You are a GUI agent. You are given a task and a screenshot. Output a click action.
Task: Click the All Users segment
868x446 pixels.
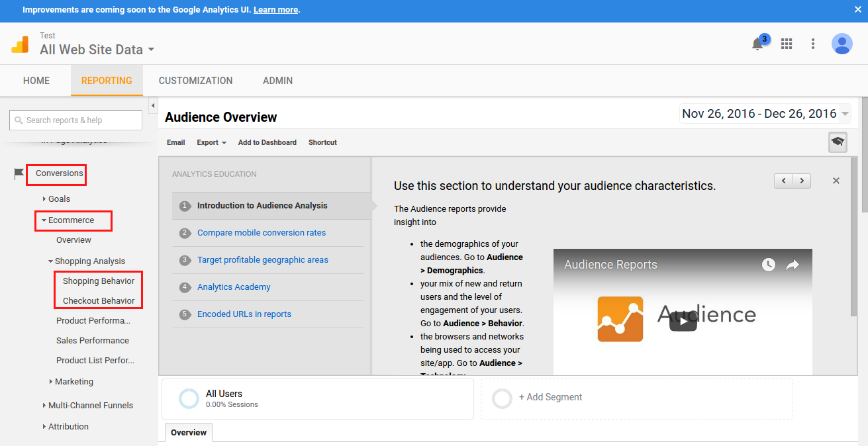pos(318,399)
